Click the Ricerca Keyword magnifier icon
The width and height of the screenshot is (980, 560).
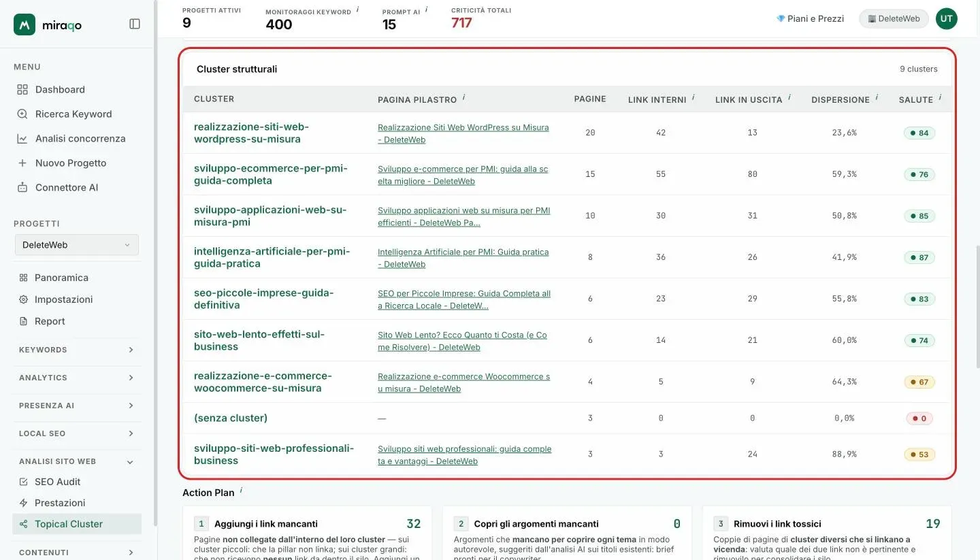tap(22, 114)
